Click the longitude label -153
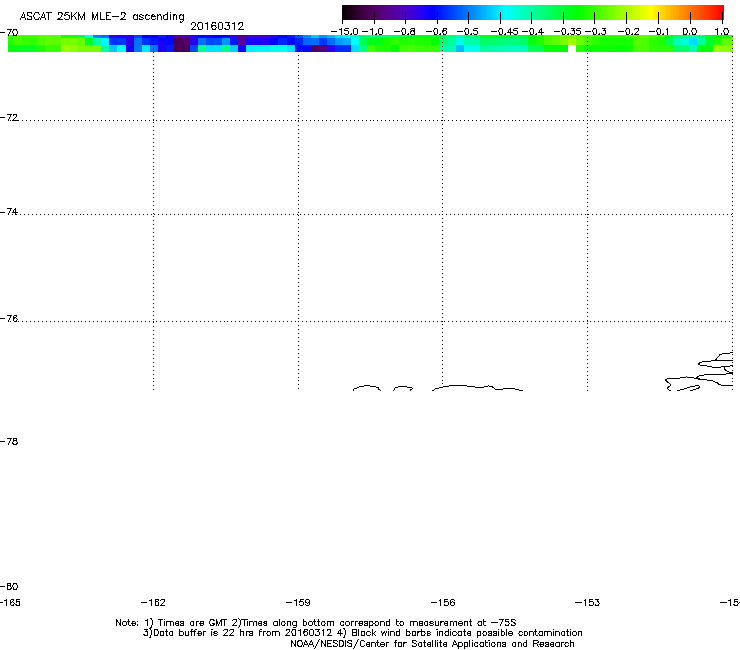The image size is (740, 650). tap(588, 603)
